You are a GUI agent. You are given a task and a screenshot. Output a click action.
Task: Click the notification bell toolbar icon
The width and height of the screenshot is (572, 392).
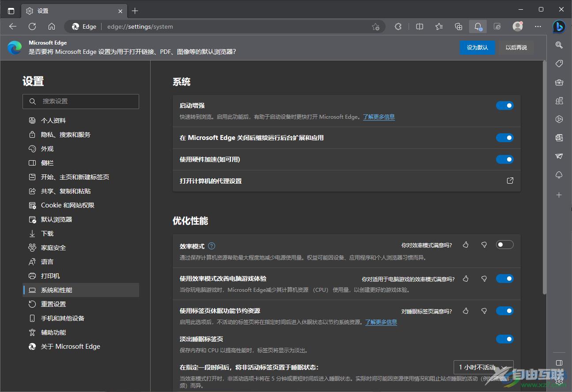click(x=478, y=26)
